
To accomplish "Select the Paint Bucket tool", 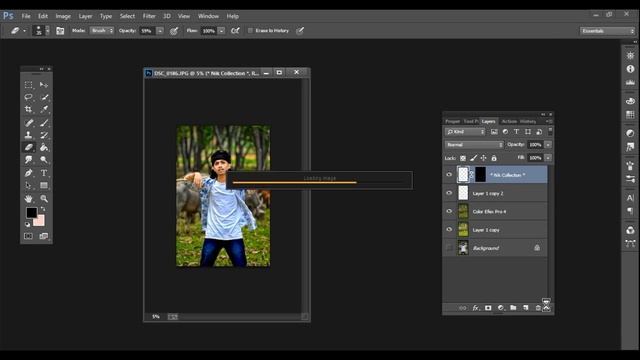I will (44, 147).
